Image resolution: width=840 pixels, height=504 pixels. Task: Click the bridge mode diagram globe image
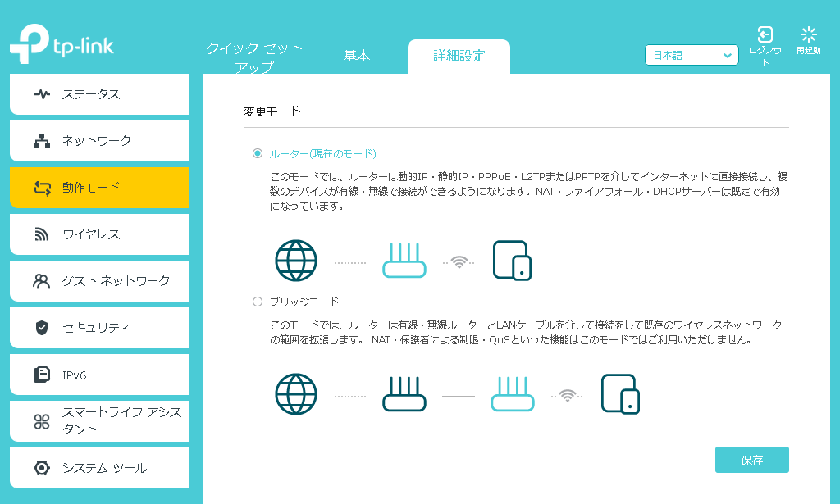pos(296,393)
